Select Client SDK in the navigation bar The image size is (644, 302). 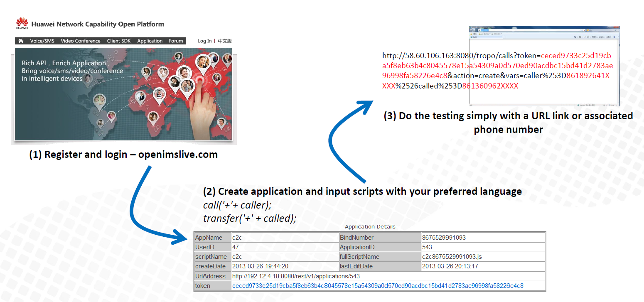pyautogui.click(x=119, y=41)
